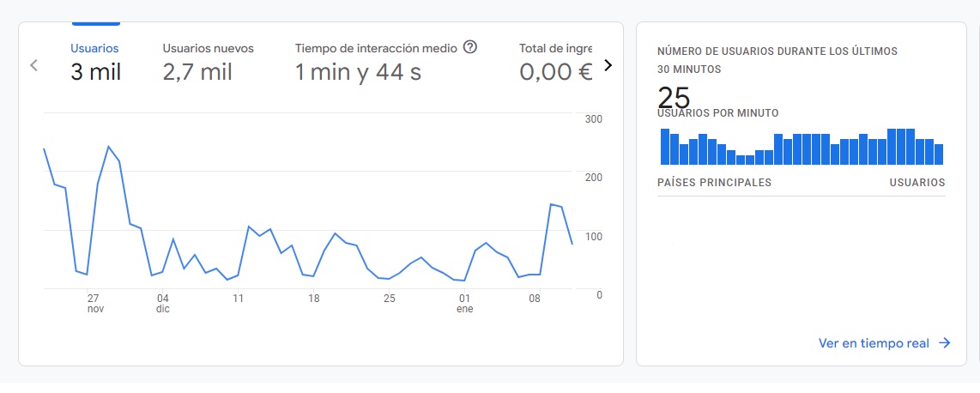The image size is (980, 393).
Task: Click the 27 nov date label on axis
Action: [94, 303]
